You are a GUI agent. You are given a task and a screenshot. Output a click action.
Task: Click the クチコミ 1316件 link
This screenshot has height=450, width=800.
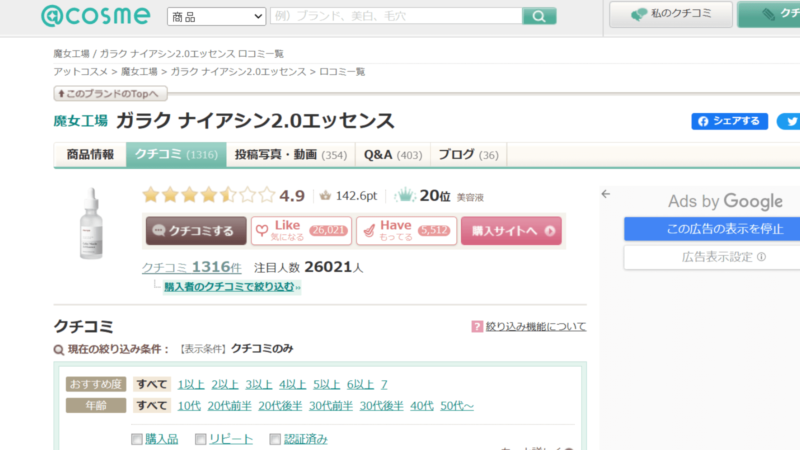click(191, 267)
